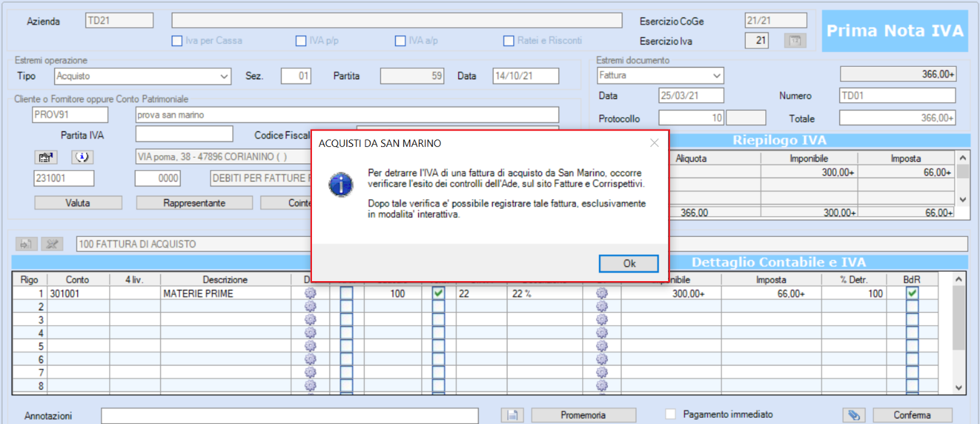Click Ok in the San Marino dialog
Screen dimensions: 980x424
[629, 263]
